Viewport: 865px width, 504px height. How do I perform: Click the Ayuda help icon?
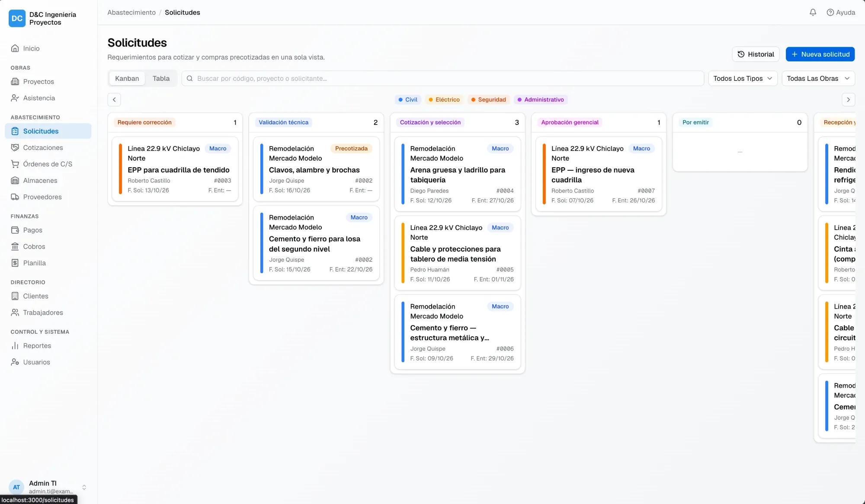point(830,13)
